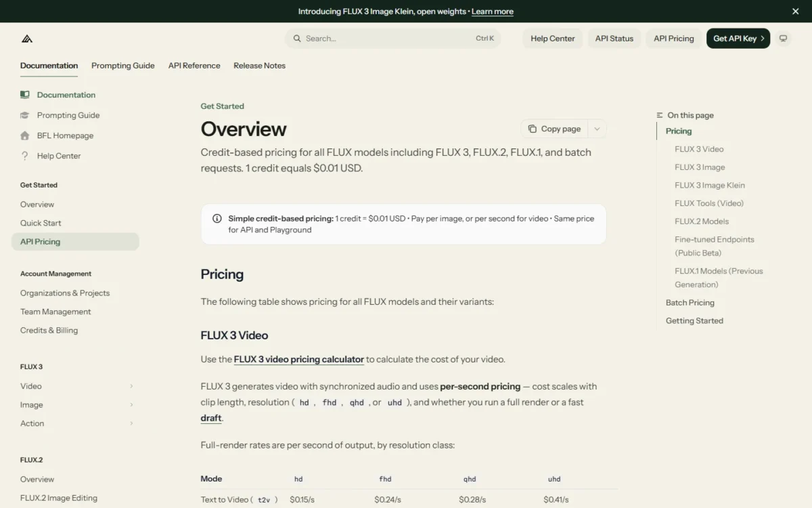Jump to FLUX.2 Models section
Image resolution: width=812 pixels, height=508 pixels.
click(702, 221)
